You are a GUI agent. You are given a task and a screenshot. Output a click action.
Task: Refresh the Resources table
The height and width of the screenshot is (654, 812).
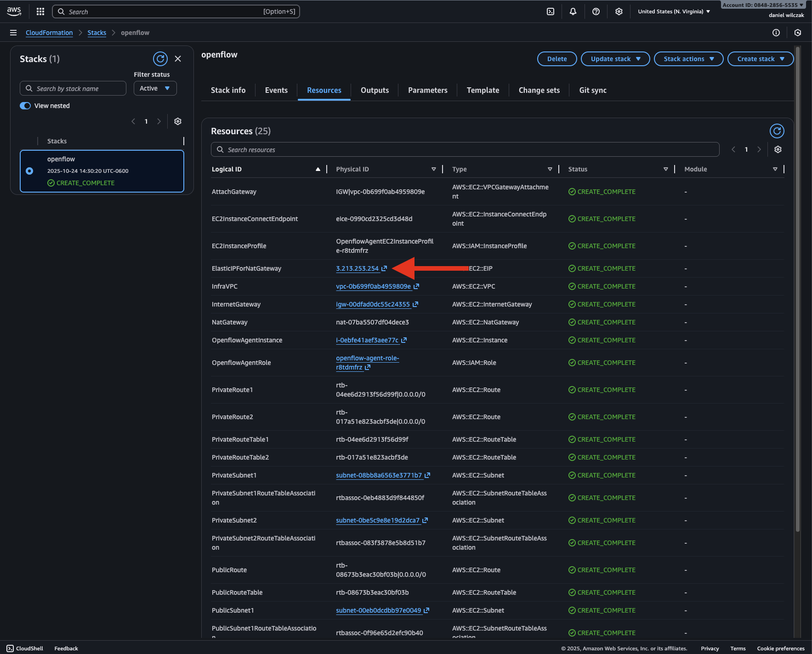(777, 131)
